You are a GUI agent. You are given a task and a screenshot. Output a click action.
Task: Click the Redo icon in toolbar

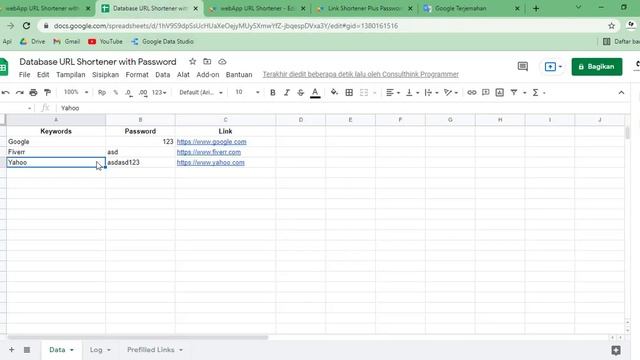click(x=19, y=93)
